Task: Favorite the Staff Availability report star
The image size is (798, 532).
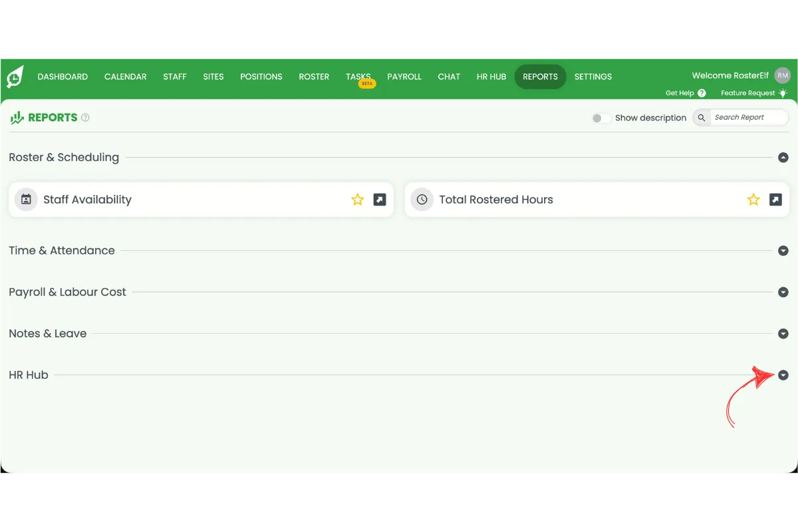Action: 358,199
